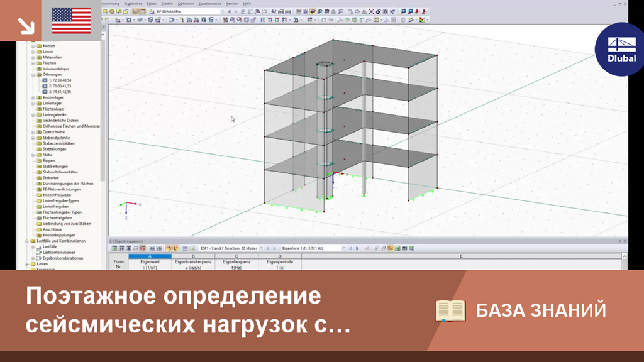Open the RF-DYNAM Pro module dropdown
Screen dimensions: 644x362
222,11
